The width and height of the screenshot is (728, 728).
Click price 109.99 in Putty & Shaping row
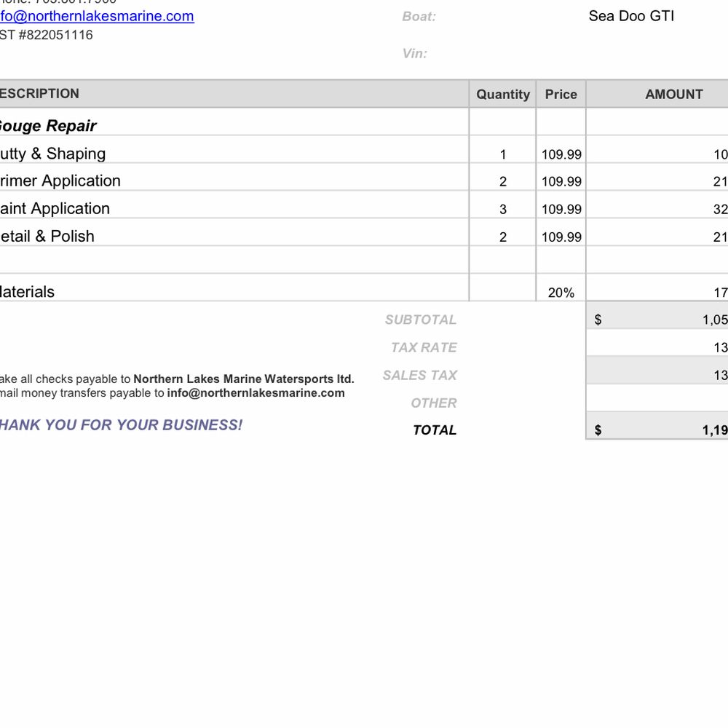point(561,154)
